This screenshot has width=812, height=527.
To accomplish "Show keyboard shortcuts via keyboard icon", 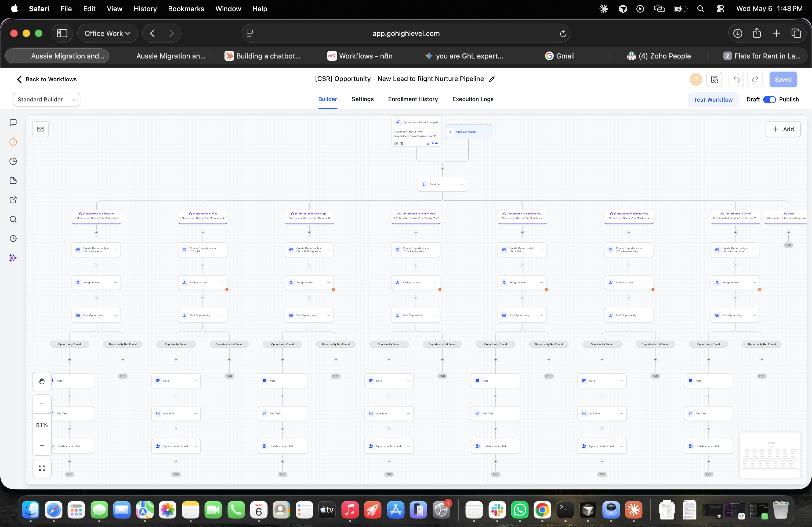I will click(x=41, y=129).
